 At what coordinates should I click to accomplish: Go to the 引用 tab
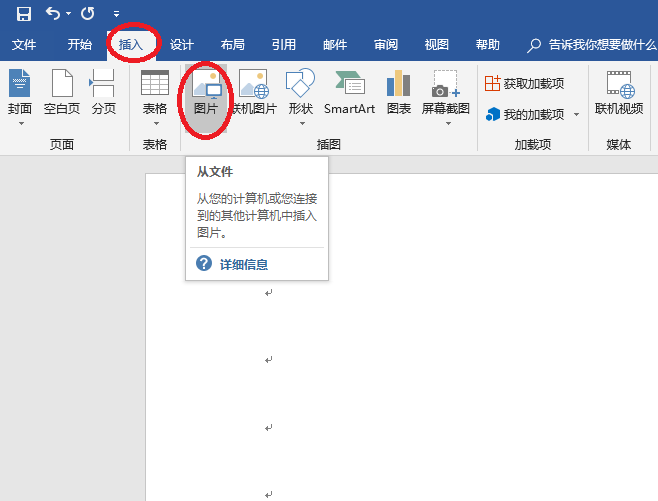click(284, 44)
